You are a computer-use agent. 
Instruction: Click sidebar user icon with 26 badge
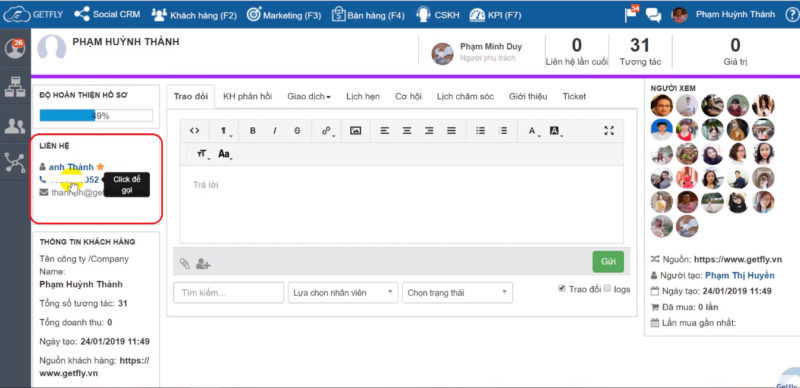tap(15, 48)
